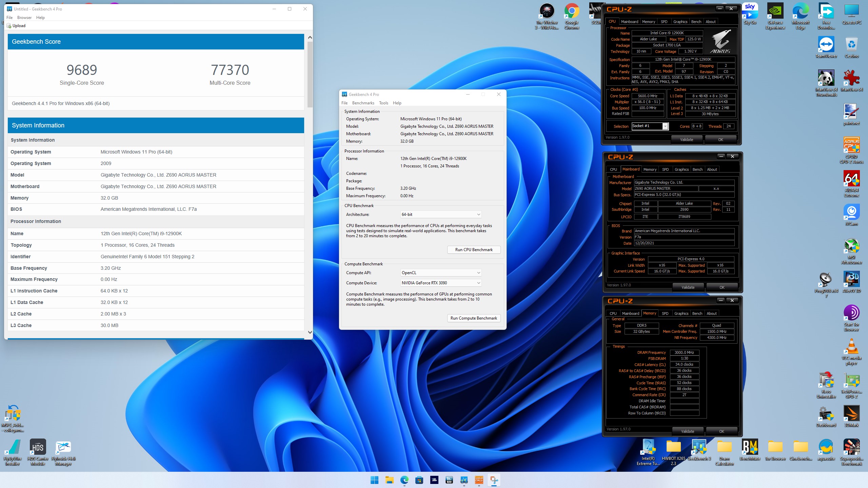868x488 pixels.
Task: Launch Superposition Benchmark icon
Action: click(x=851, y=452)
